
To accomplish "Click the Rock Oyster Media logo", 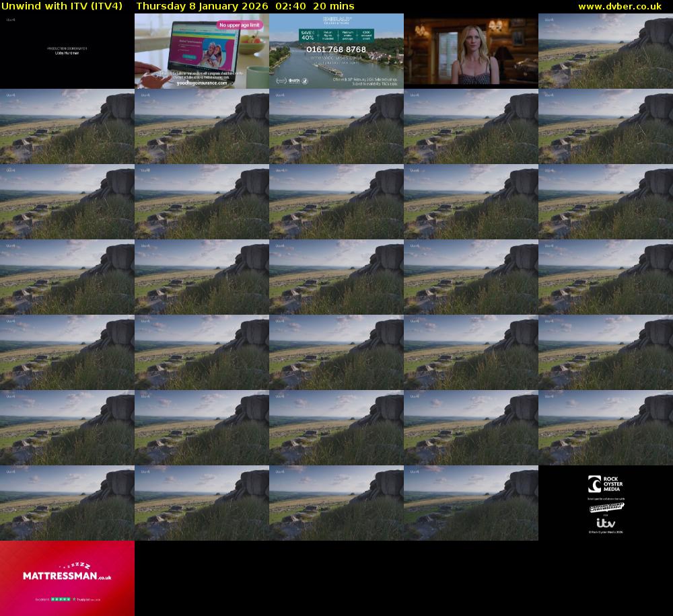I will tap(605, 484).
